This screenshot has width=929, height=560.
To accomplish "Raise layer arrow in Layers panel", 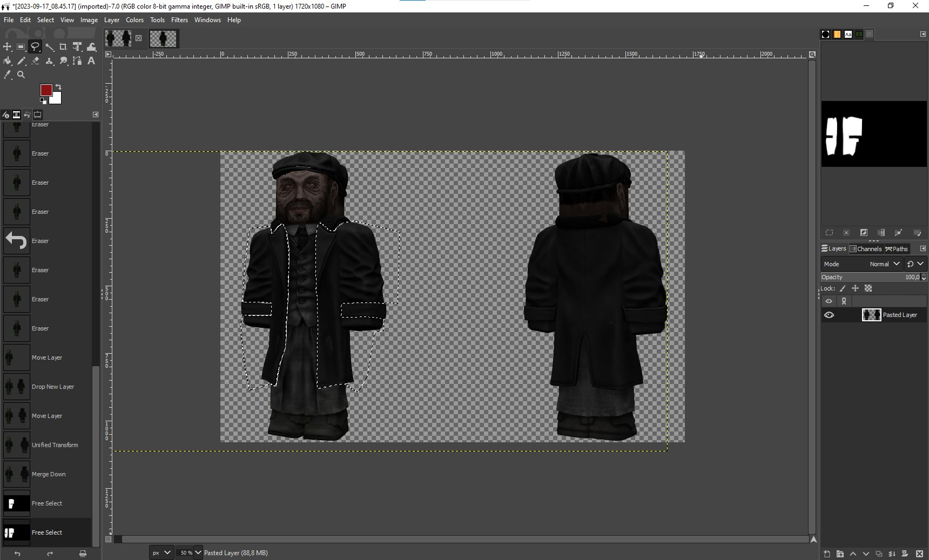I will pos(853,554).
